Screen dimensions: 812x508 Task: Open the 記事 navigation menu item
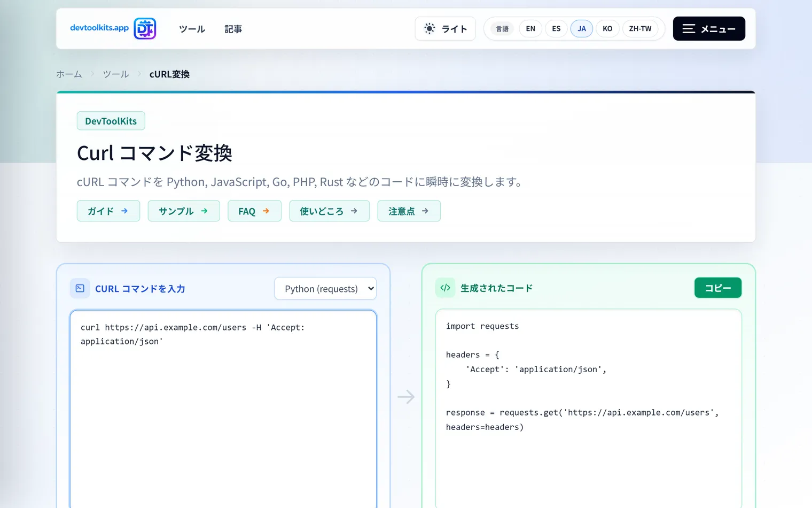coord(233,29)
